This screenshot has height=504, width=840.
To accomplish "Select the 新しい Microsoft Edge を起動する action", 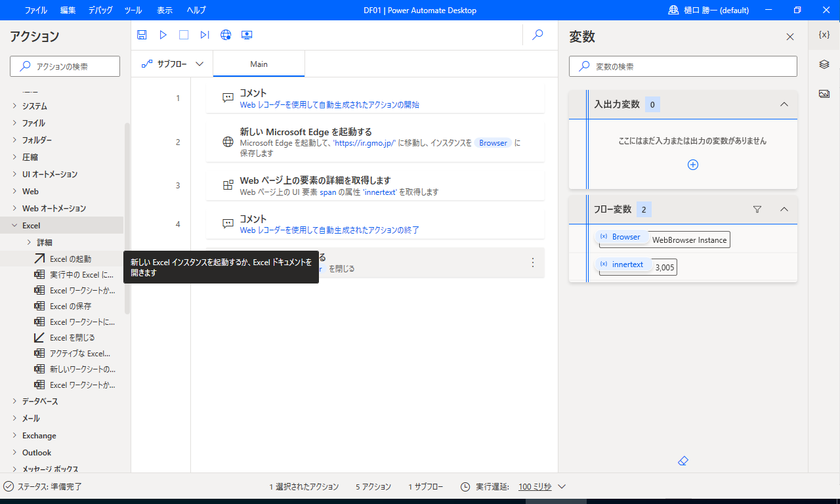I will coord(375,142).
